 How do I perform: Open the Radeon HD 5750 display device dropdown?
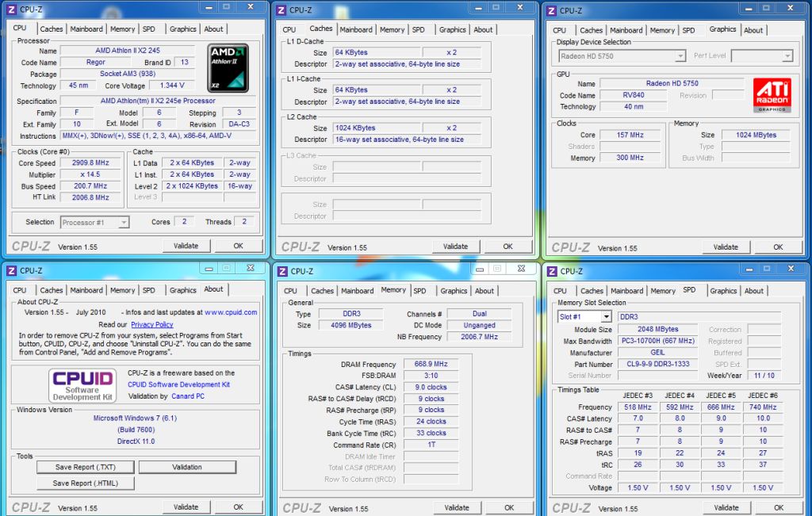(x=680, y=56)
